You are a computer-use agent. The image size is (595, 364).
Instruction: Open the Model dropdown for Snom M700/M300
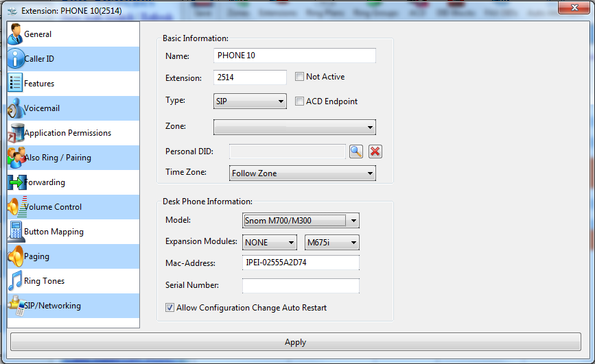point(301,221)
